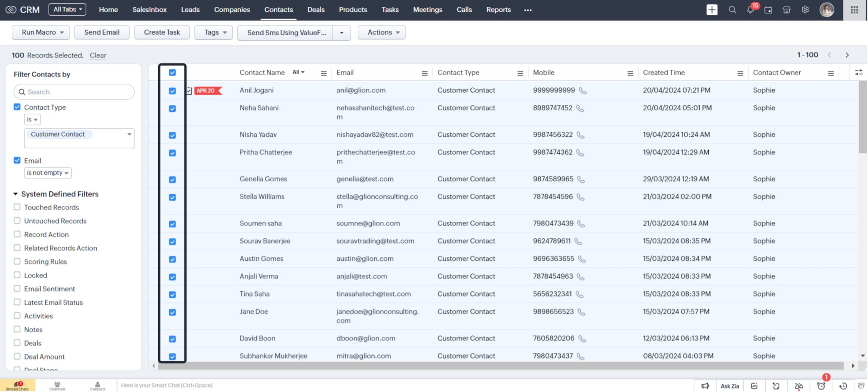
Task: Open the reminders alarm clock with badge
Action: [x=822, y=386]
